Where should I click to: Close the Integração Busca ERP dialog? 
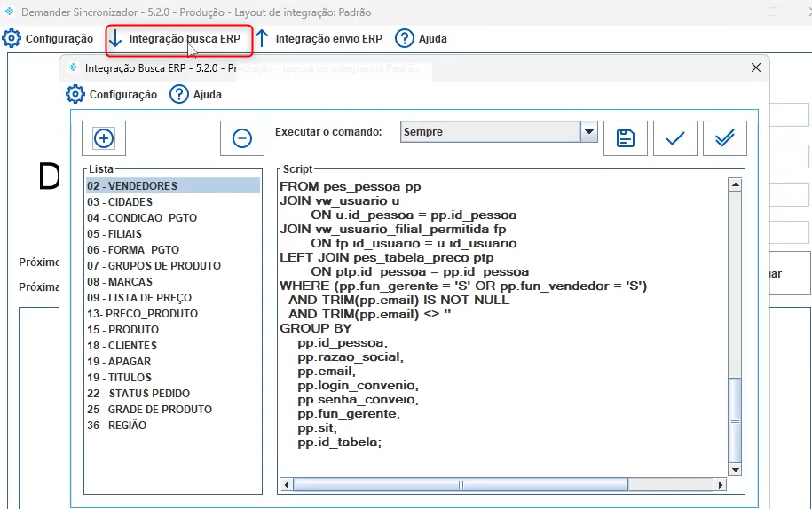(x=756, y=67)
